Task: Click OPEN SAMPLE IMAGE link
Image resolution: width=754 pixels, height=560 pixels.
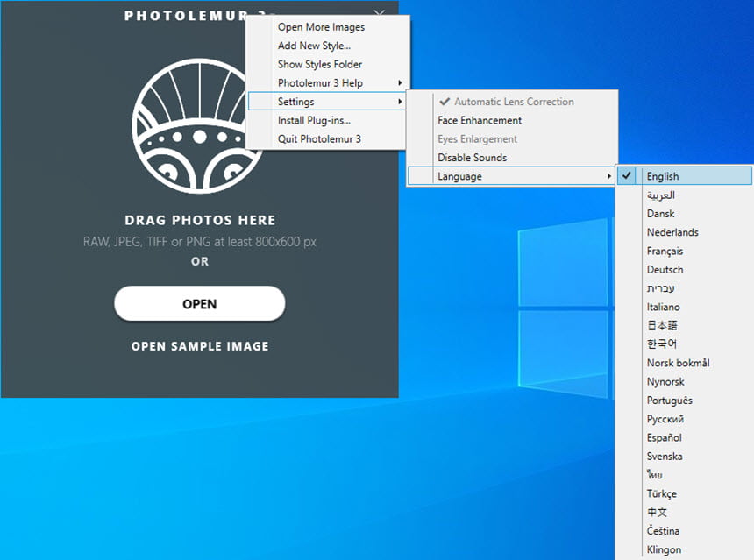Action: click(x=200, y=346)
